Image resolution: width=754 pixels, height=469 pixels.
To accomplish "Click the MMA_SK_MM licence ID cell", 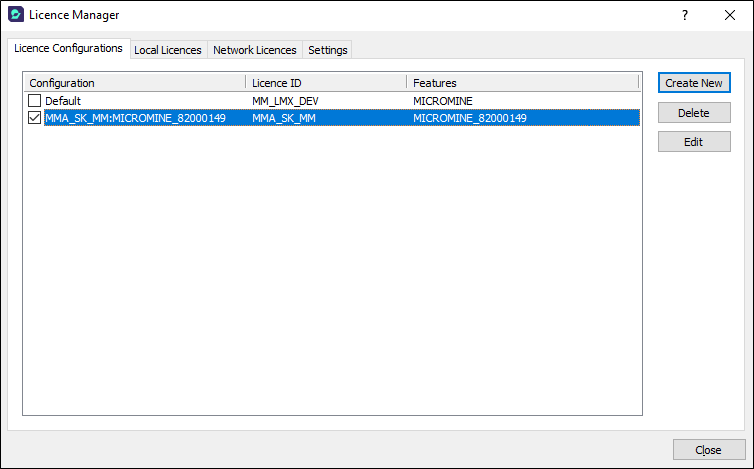I will click(x=284, y=118).
